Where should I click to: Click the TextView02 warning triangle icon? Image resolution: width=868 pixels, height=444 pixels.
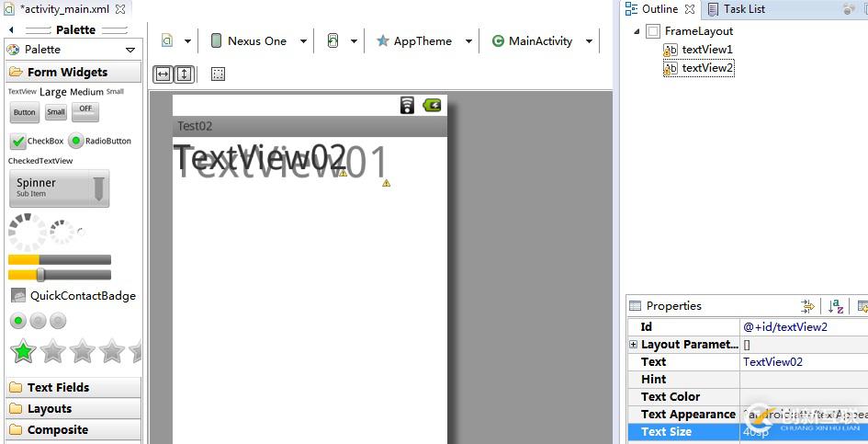344,173
